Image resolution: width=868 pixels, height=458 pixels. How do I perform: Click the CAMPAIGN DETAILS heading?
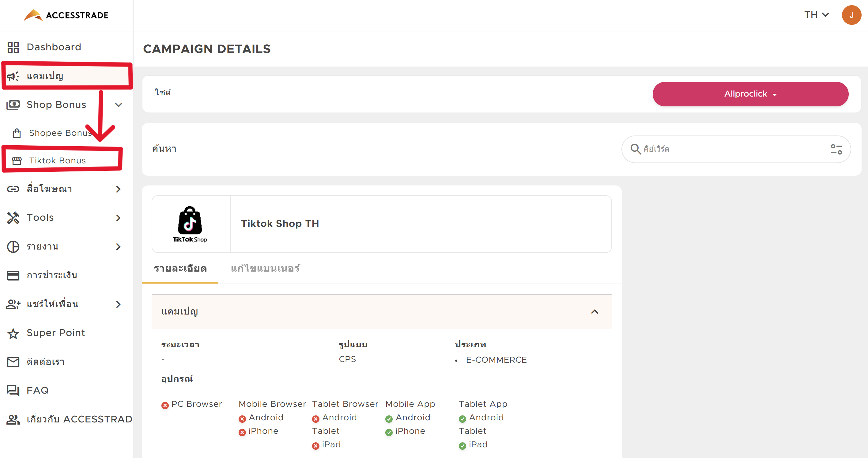point(207,49)
